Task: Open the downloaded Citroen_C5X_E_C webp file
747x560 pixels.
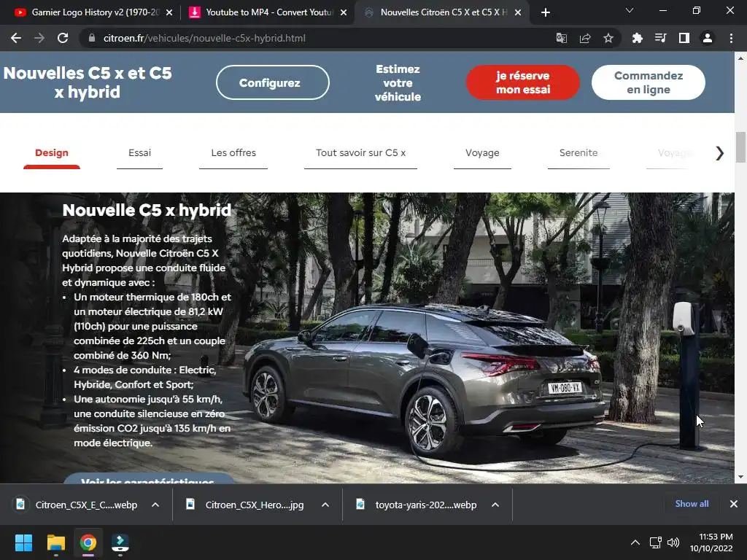Action: click(x=77, y=505)
